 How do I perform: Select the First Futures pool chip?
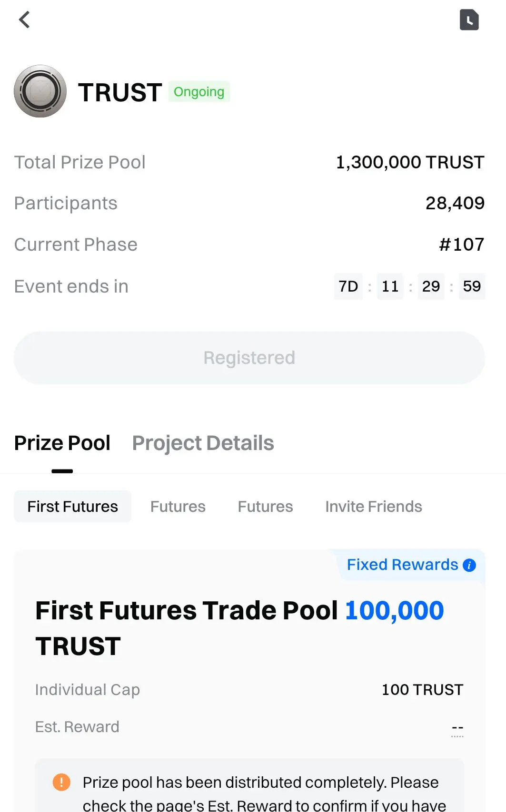(72, 507)
